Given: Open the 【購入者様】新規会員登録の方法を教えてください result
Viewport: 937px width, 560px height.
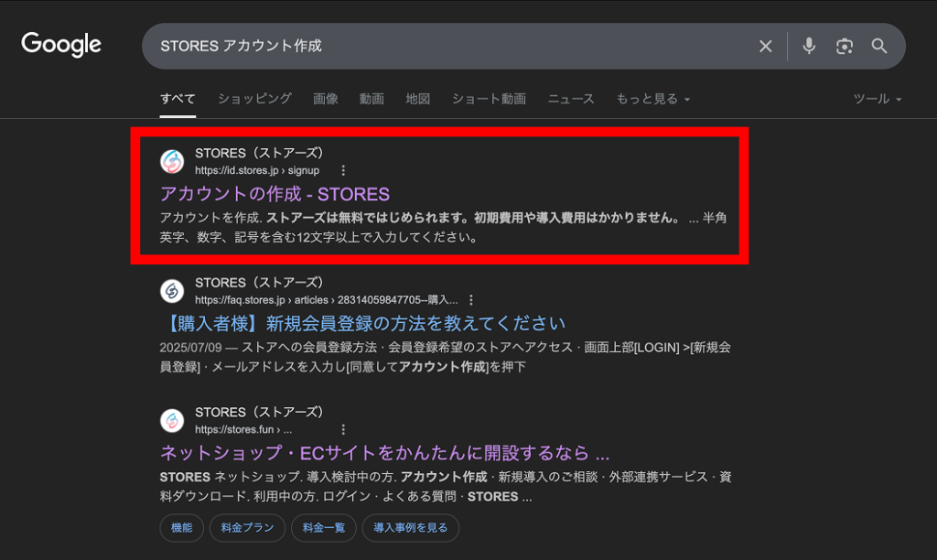Looking at the screenshot, I should coord(362,324).
